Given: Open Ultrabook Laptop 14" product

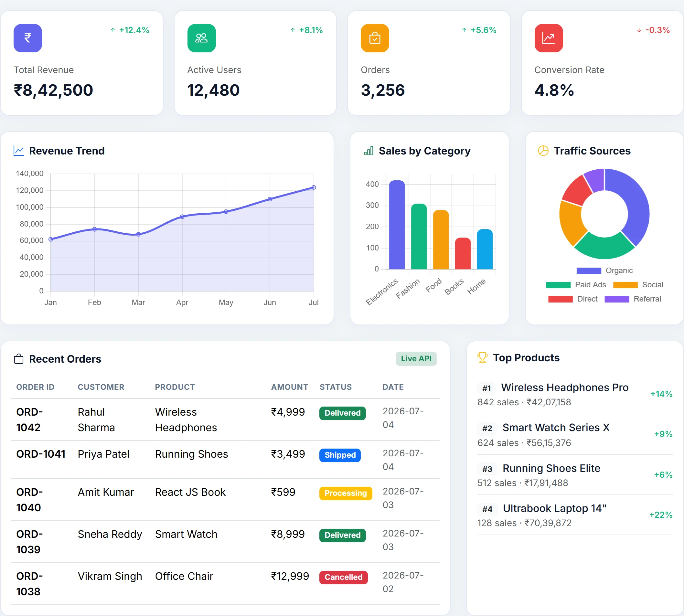Looking at the screenshot, I should click(x=554, y=508).
